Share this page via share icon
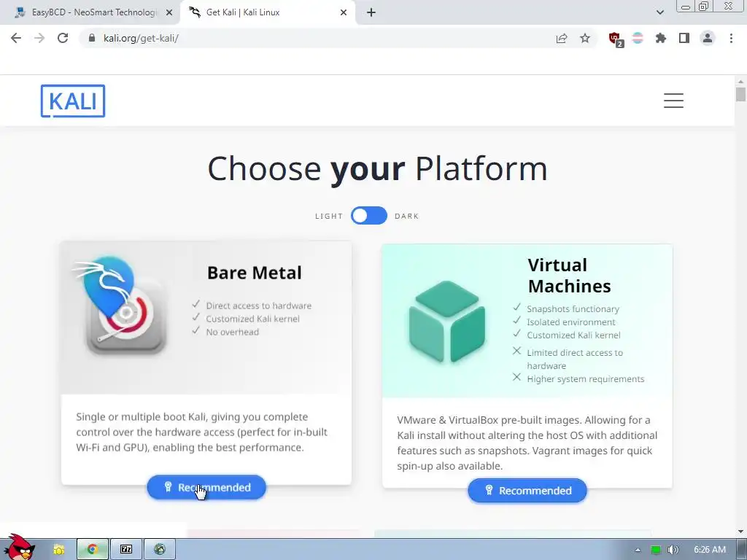The image size is (747, 560). tap(562, 39)
